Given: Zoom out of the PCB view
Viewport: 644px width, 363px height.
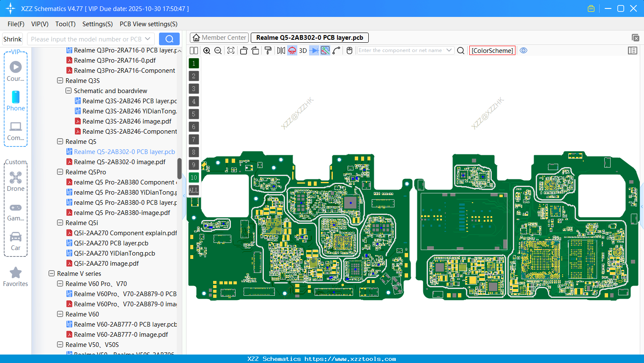Looking at the screenshot, I should 218,50.
